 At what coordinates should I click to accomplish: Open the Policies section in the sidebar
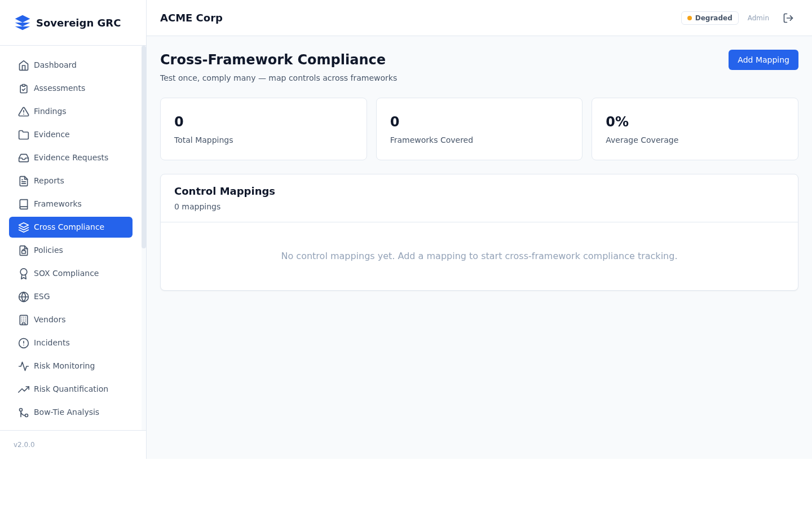[48, 250]
